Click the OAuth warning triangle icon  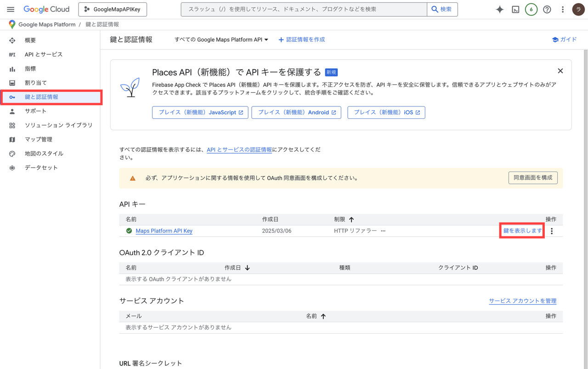click(133, 178)
